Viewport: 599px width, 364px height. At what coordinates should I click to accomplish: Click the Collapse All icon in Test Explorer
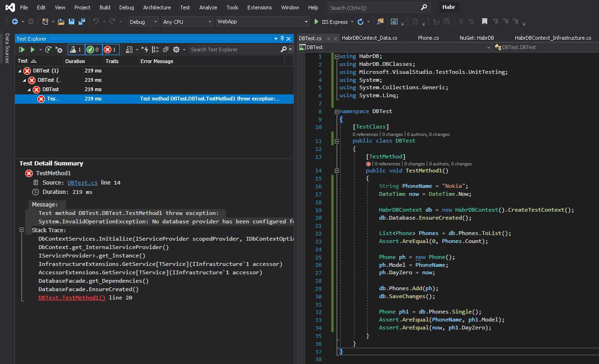pos(166,50)
